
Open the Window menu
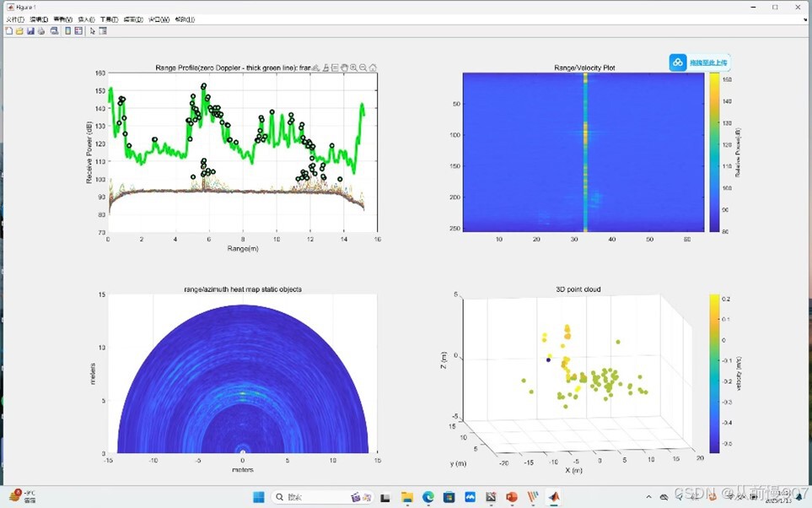tap(159, 19)
